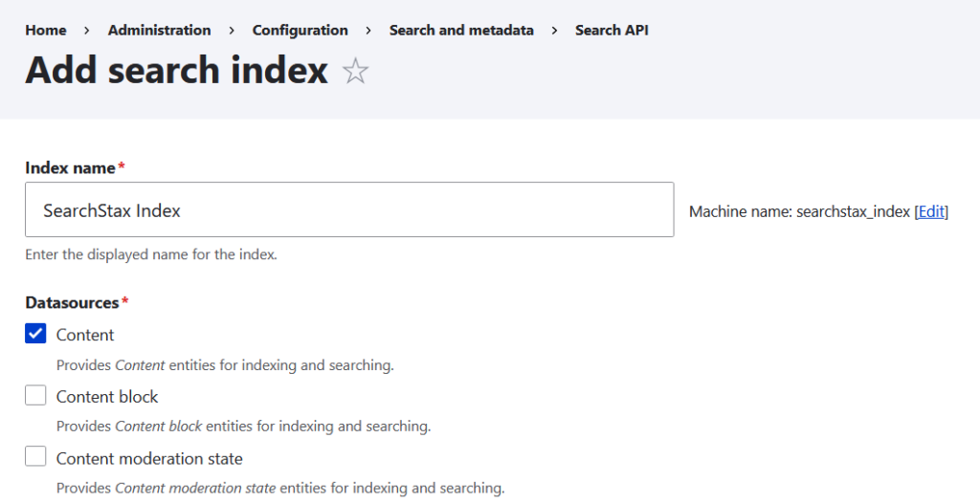
Task: Click the 'Add search index' page heading
Action: 177,71
